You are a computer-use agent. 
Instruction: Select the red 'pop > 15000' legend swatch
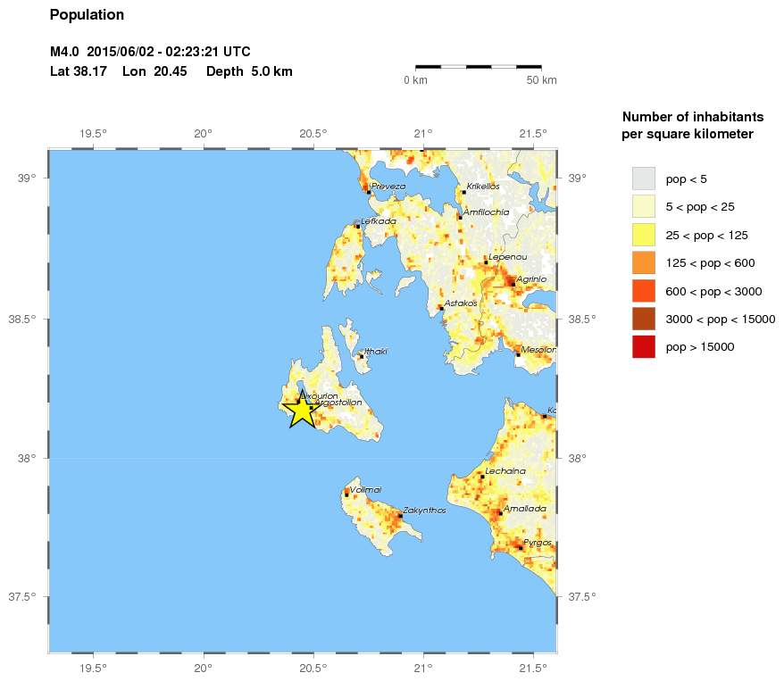[x=644, y=346]
